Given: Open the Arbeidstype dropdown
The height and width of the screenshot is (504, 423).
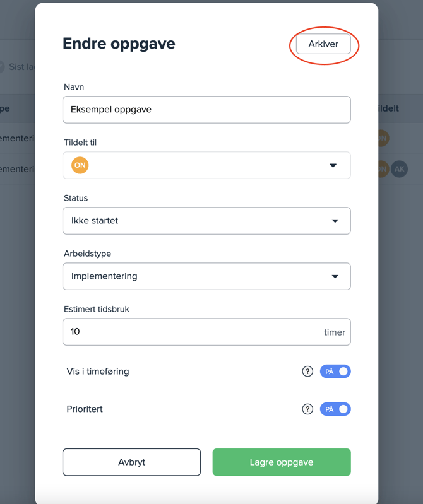Looking at the screenshot, I should [206, 276].
